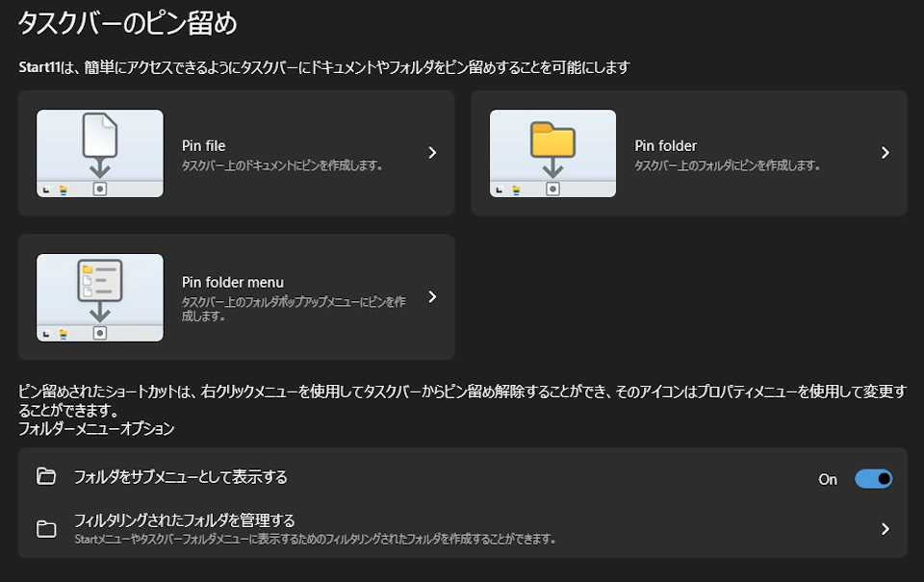Open the Pin file option

pos(237,153)
